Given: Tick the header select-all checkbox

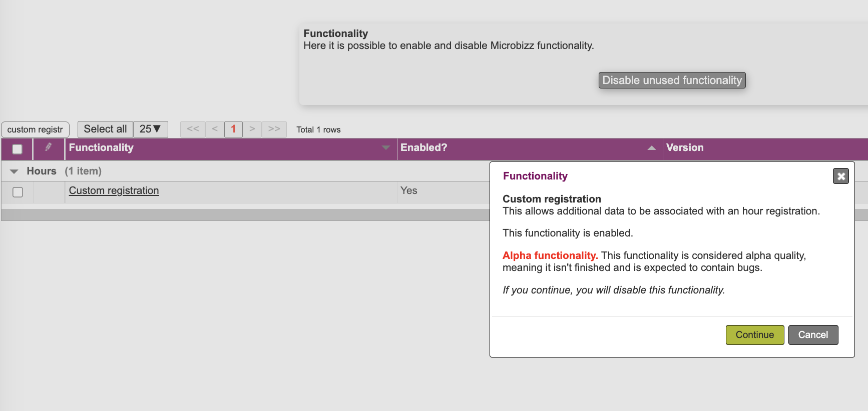Looking at the screenshot, I should coord(18,149).
